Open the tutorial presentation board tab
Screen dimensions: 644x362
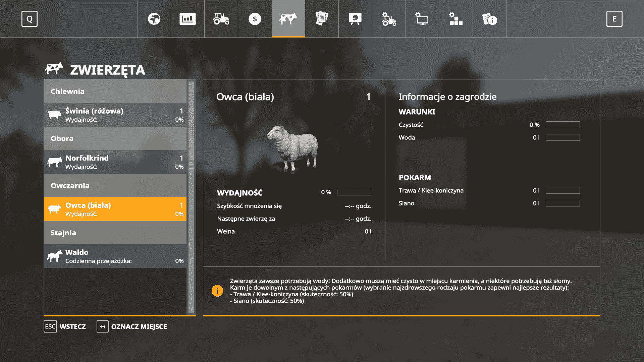pos(355,19)
